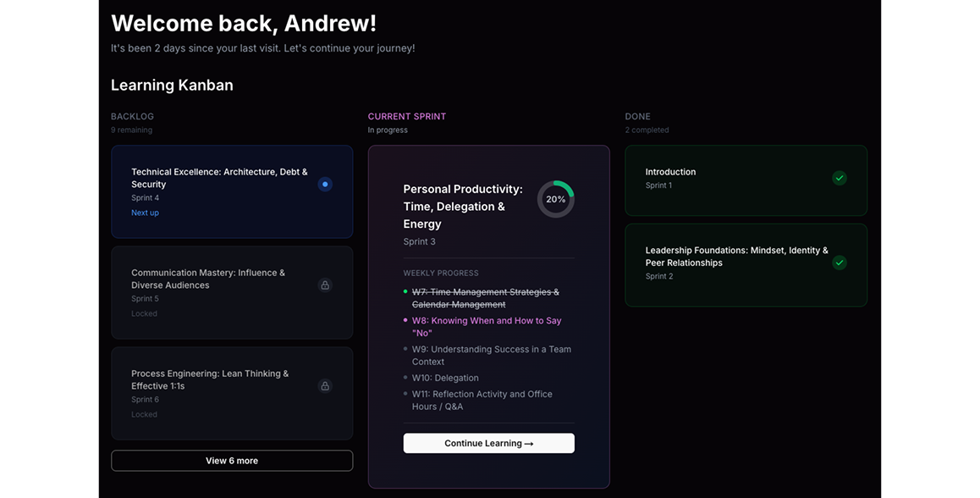The width and height of the screenshot is (980, 498).
Task: Click the 20% progress ring
Action: click(x=556, y=199)
